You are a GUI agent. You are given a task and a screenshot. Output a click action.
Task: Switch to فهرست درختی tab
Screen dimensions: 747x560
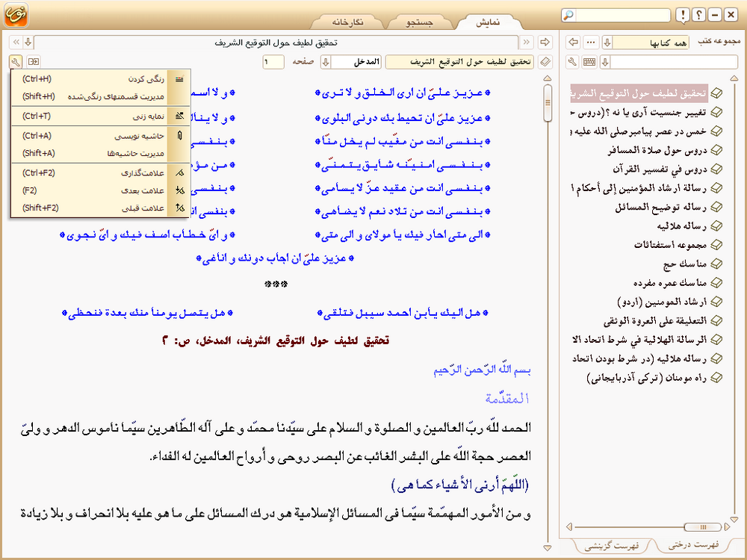pos(693,545)
